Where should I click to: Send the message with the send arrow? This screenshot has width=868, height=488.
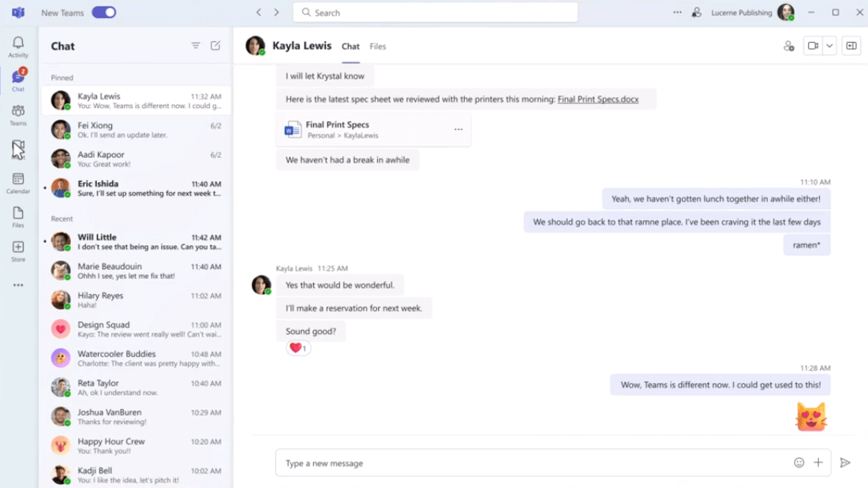(x=845, y=463)
